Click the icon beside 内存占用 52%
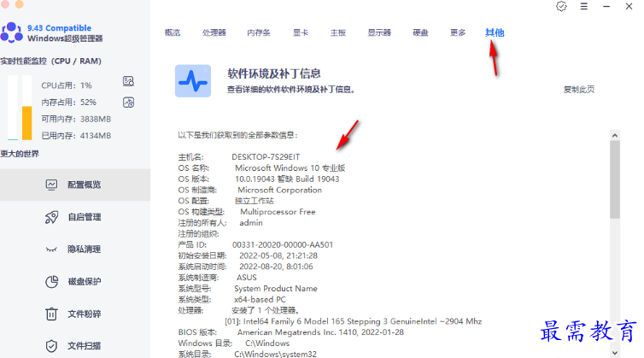Screen dimensions: 644x358 click(129, 103)
